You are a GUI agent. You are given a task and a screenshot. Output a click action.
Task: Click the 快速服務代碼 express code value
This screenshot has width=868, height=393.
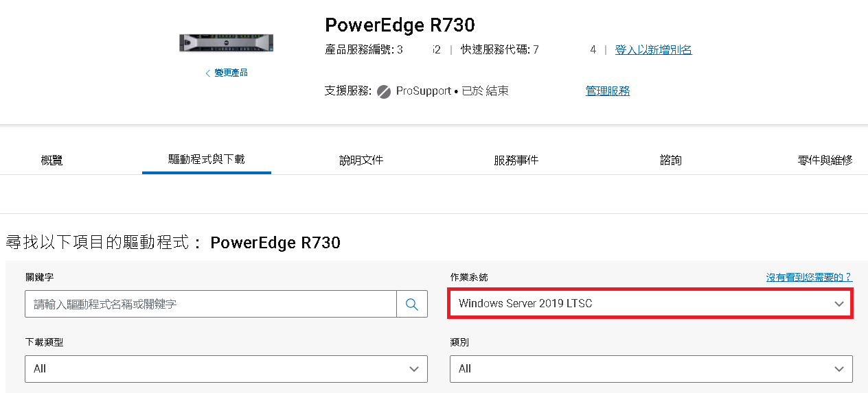point(564,49)
